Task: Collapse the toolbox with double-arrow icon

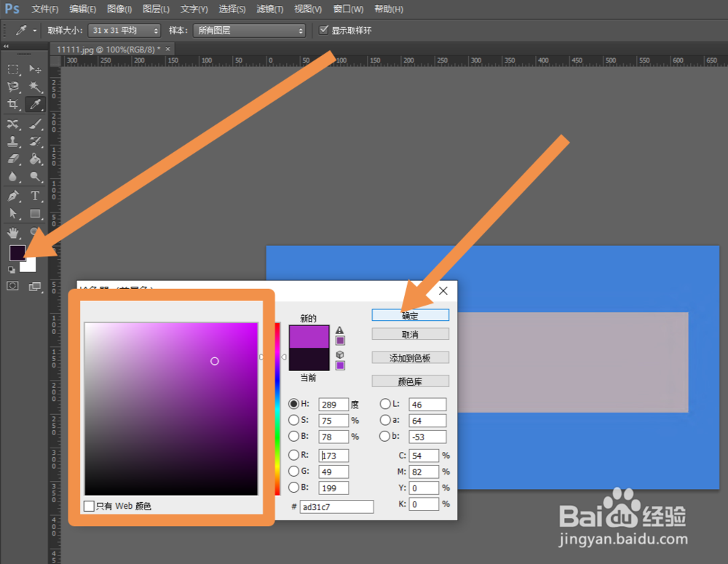Action: click(x=6, y=47)
